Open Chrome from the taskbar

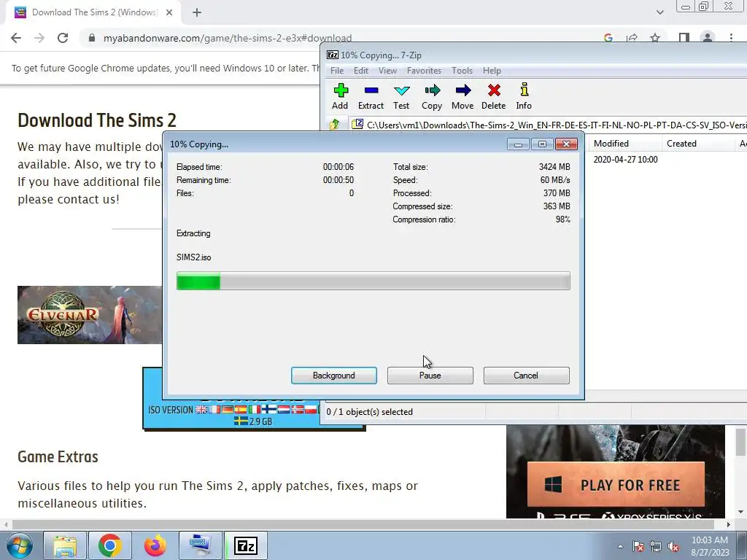pos(110,545)
